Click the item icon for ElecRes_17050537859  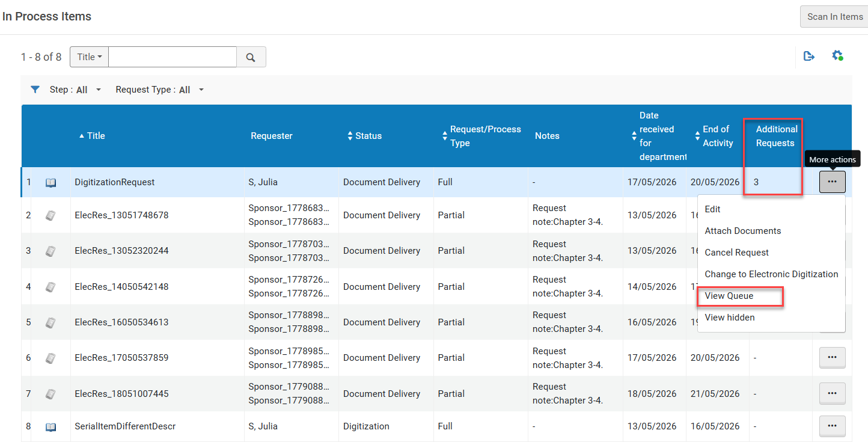click(x=51, y=358)
